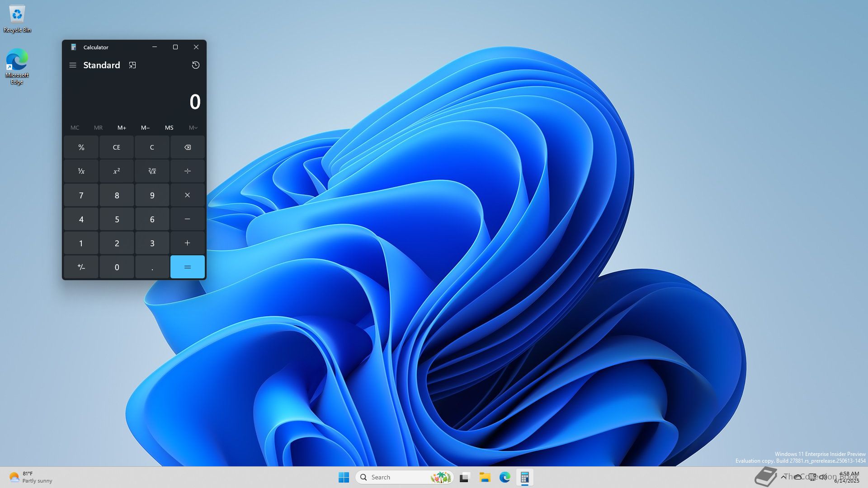
Task: Click the x squared key
Action: [117, 171]
